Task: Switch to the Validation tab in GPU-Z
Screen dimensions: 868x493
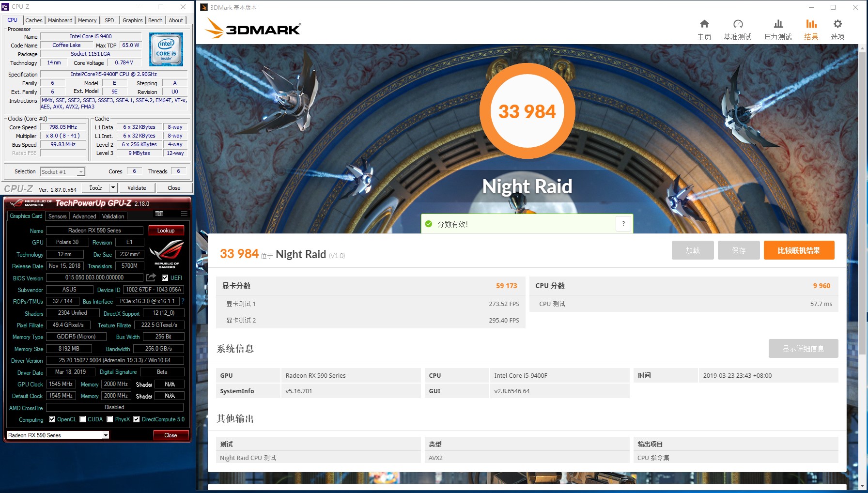Action: [x=113, y=216]
